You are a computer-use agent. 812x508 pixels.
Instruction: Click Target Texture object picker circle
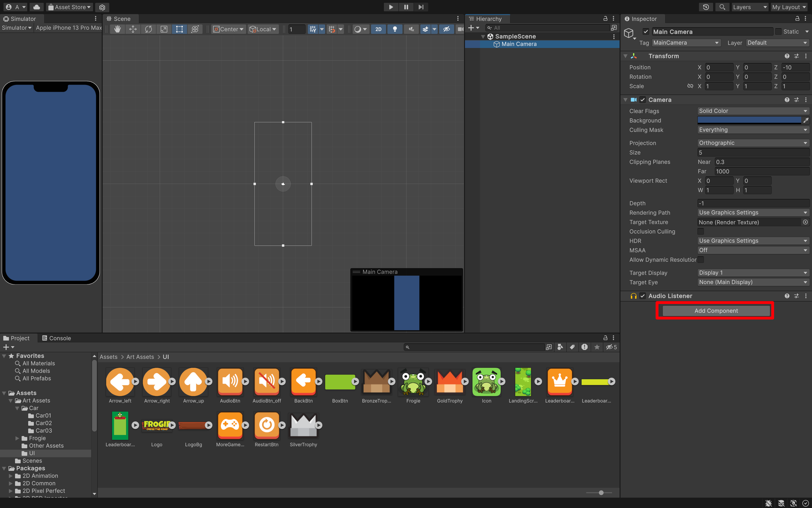click(805, 222)
